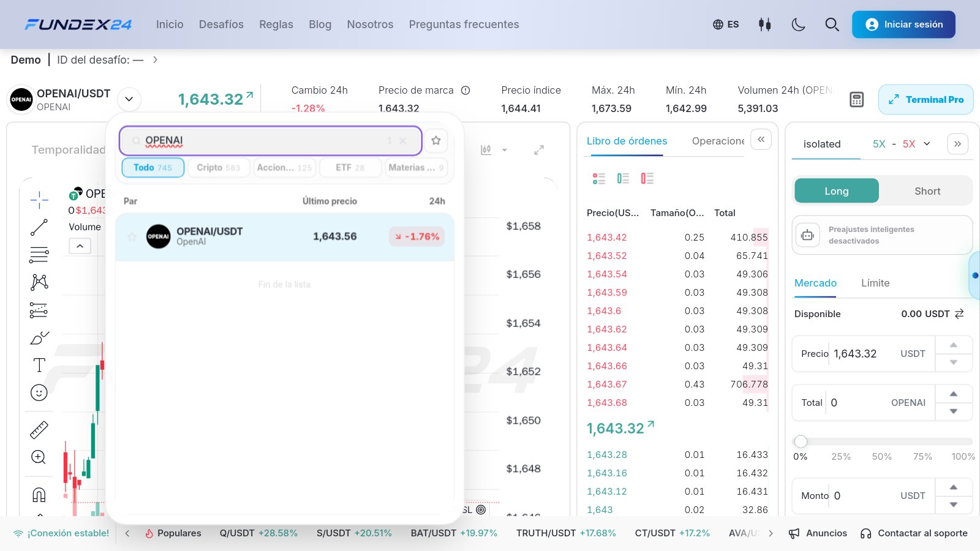Expand the order panel double chevron
Viewport: 980px width, 551px height.
(957, 144)
